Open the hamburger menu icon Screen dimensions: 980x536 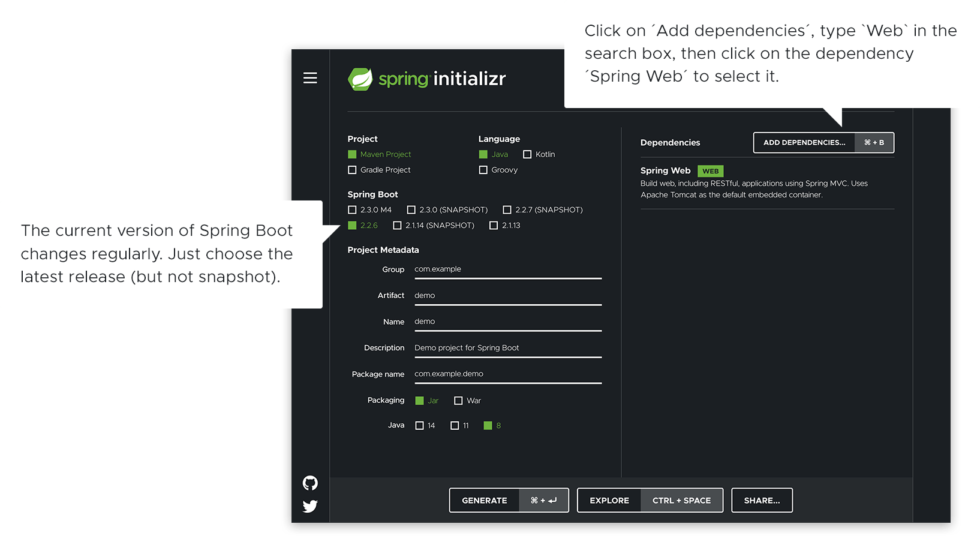pyautogui.click(x=310, y=78)
